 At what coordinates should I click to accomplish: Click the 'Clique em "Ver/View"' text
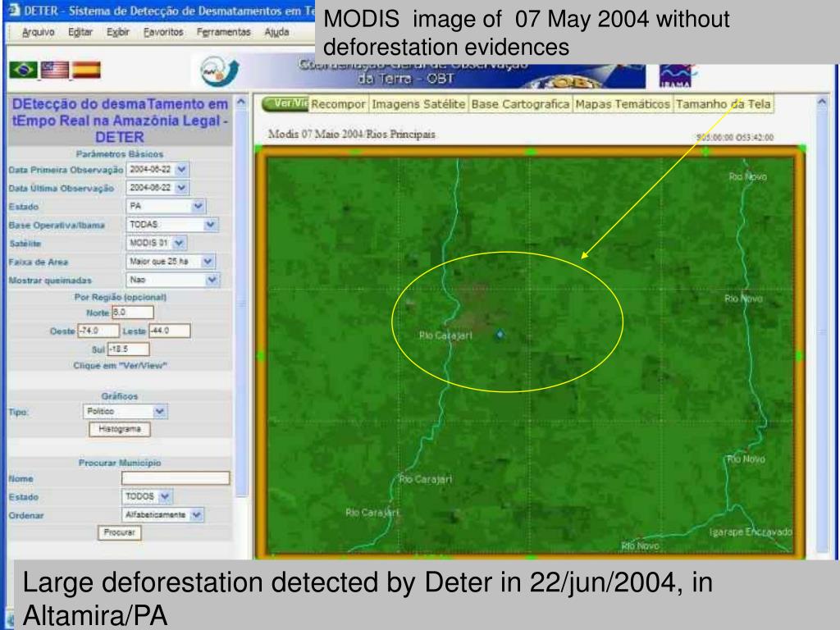[120, 365]
